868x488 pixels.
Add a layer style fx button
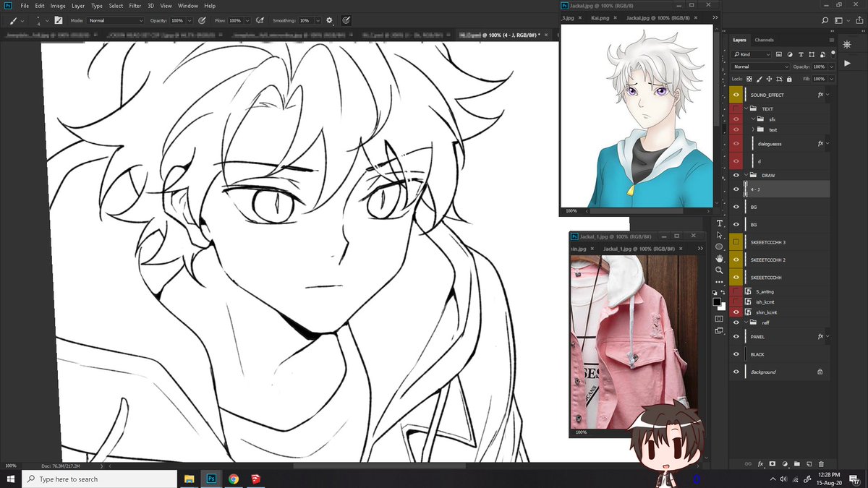click(x=760, y=464)
